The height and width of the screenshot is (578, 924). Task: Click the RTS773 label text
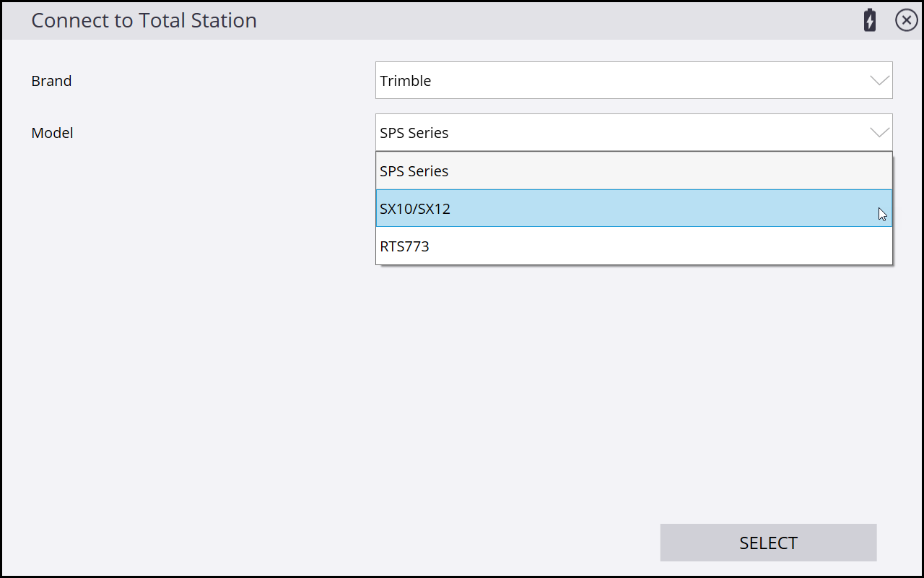pyautogui.click(x=404, y=246)
